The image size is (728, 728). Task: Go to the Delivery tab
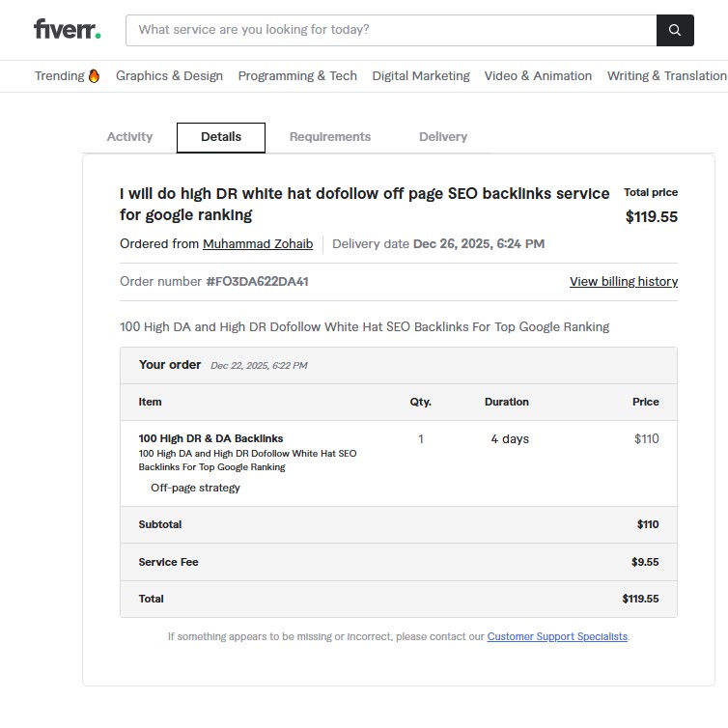click(443, 137)
